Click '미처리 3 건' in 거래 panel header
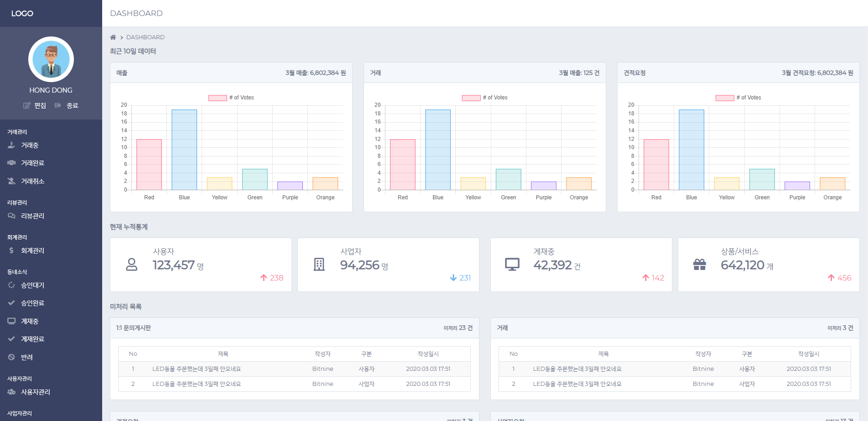868x421 pixels. coord(840,328)
